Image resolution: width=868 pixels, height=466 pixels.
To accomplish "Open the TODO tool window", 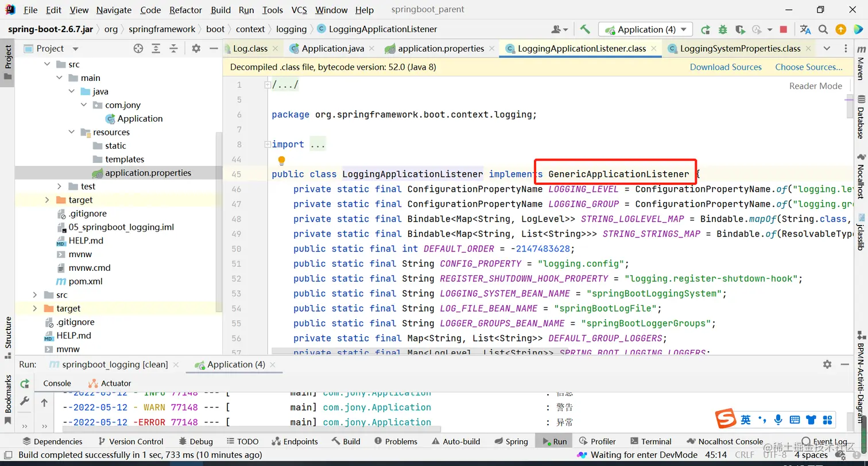I will [x=242, y=442].
